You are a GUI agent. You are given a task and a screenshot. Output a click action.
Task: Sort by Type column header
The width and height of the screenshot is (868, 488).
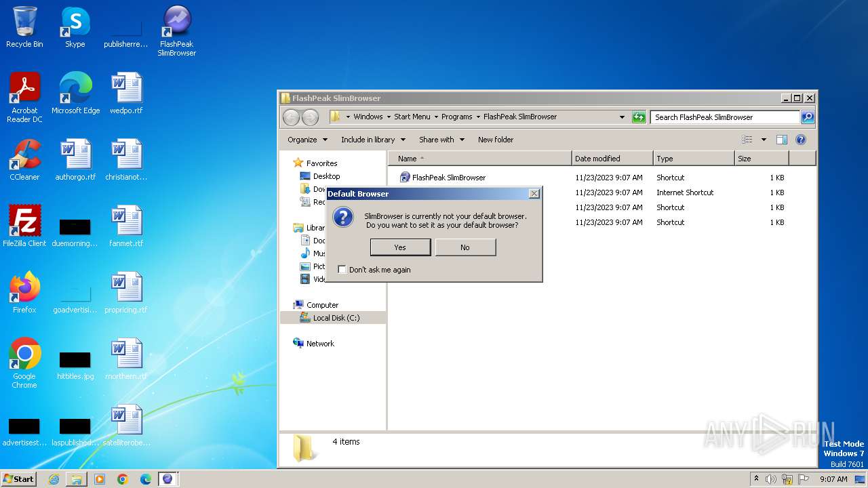694,159
